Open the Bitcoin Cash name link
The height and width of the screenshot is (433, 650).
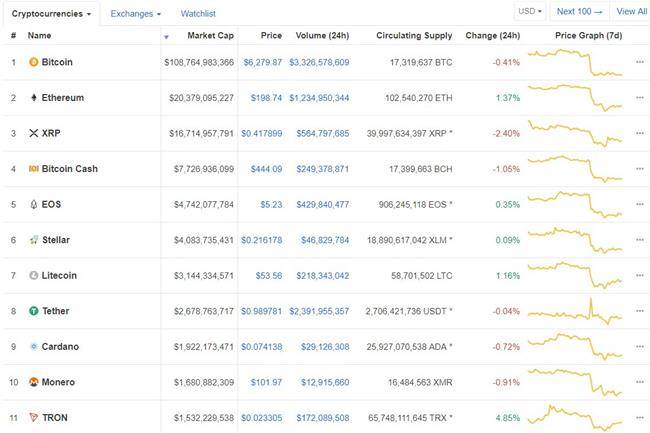(70, 169)
